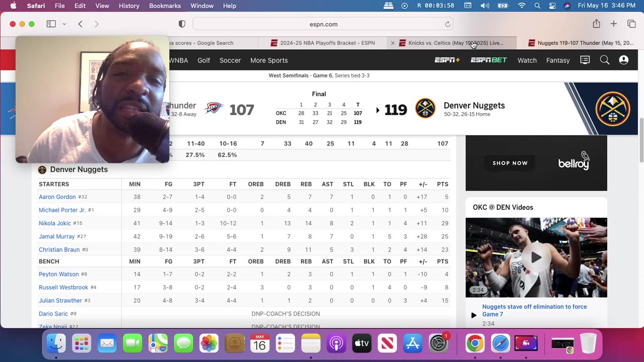Open Julian Strawther player page
The image size is (644, 362).
tap(60, 300)
